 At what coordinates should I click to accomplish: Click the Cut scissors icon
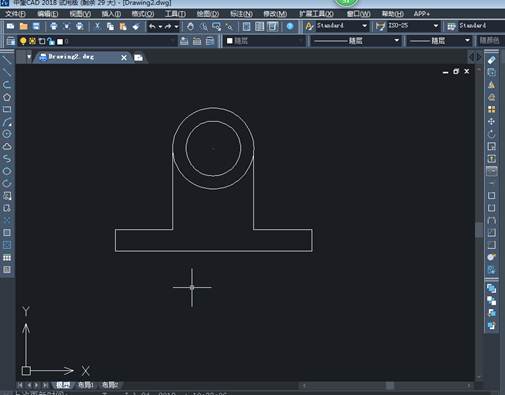(97, 26)
